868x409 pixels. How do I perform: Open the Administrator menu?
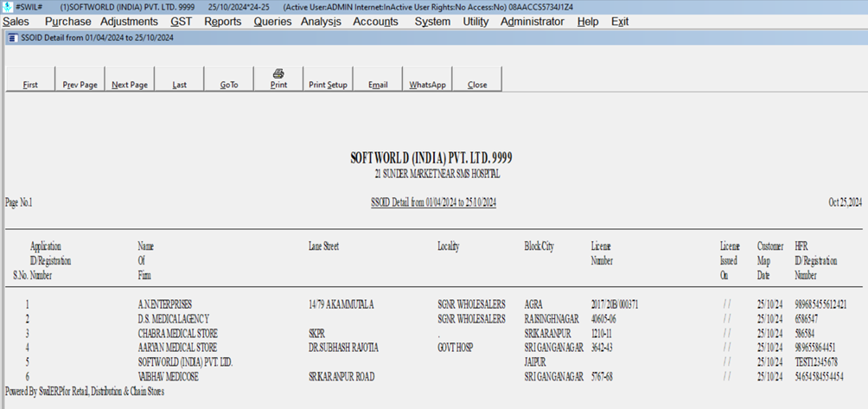coord(533,22)
